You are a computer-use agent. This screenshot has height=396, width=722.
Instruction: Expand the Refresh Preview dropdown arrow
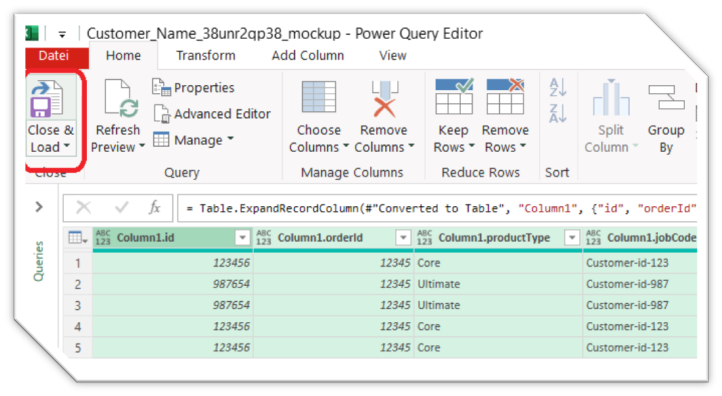tap(142, 146)
